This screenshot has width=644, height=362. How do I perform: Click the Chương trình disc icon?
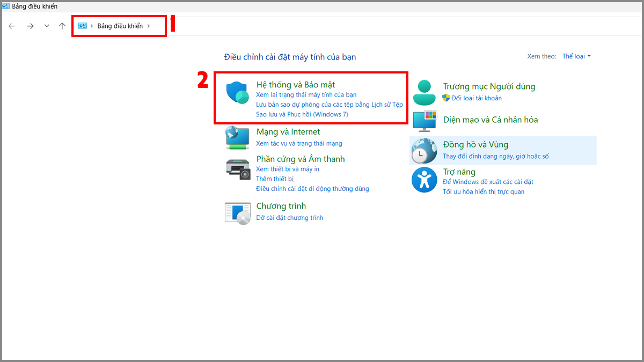coord(238,213)
